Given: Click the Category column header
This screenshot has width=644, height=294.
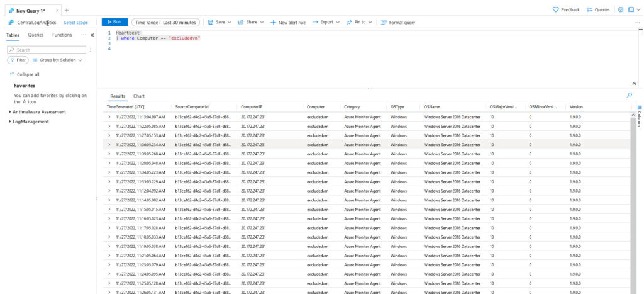Looking at the screenshot, I should [352, 107].
